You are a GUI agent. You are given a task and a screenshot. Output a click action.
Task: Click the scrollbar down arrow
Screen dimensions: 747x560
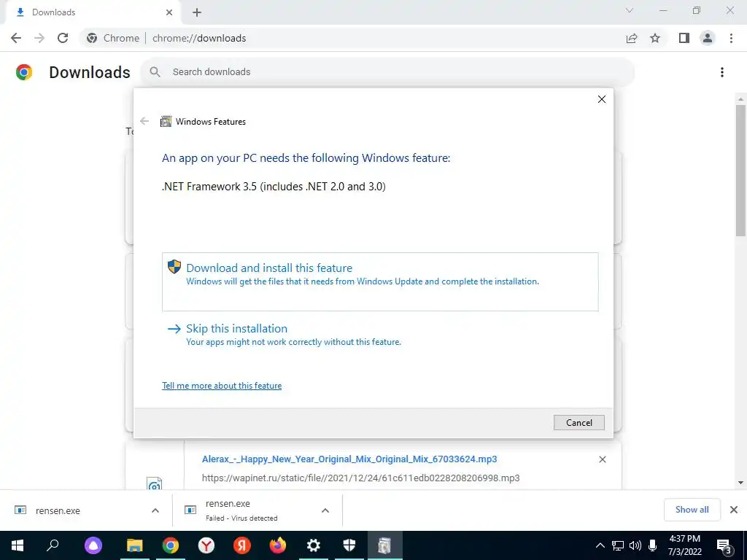(740, 483)
